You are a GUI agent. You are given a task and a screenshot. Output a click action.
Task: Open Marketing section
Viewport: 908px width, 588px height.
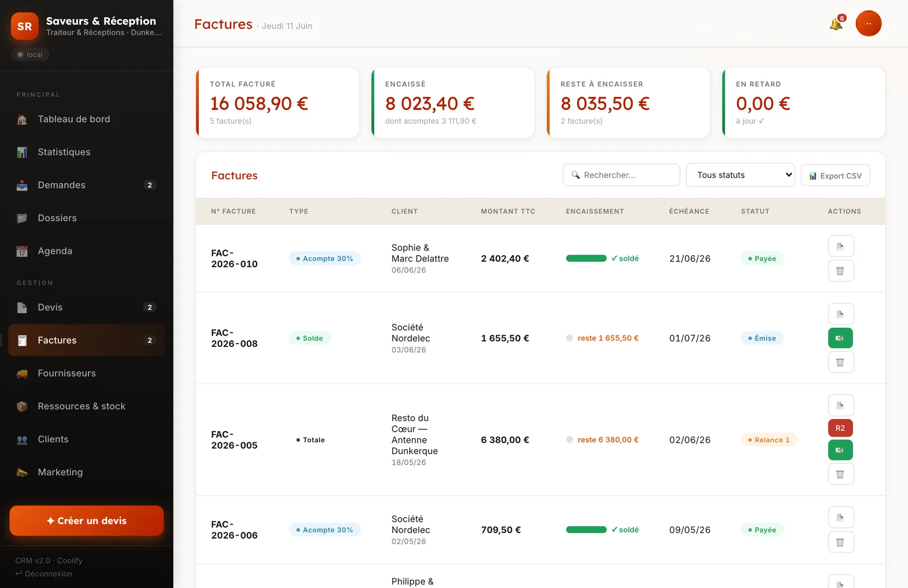(86, 472)
